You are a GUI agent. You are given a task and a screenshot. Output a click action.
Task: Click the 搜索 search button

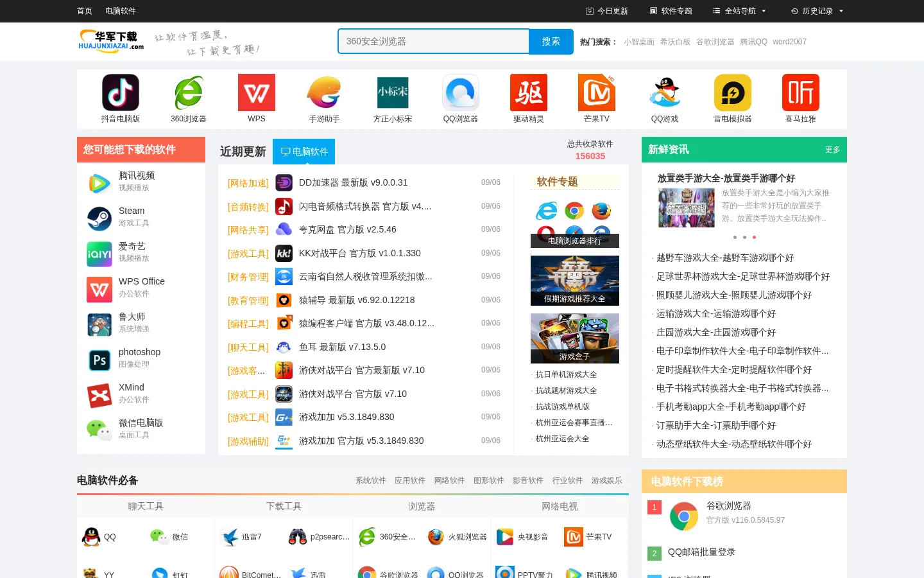point(551,42)
